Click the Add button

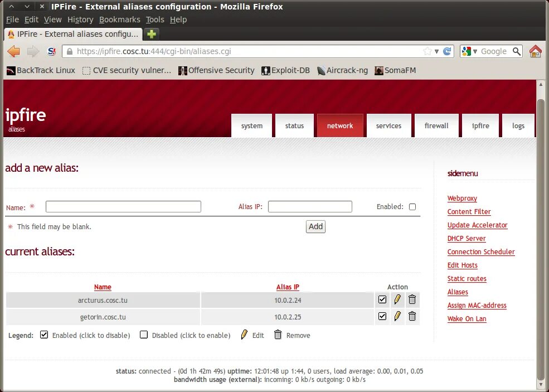click(x=315, y=226)
